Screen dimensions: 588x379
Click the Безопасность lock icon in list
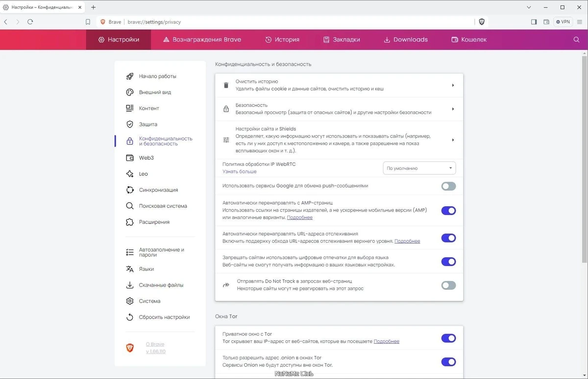point(226,109)
